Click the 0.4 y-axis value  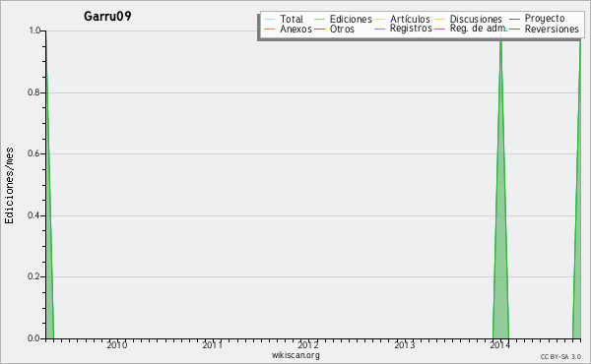[x=34, y=215]
